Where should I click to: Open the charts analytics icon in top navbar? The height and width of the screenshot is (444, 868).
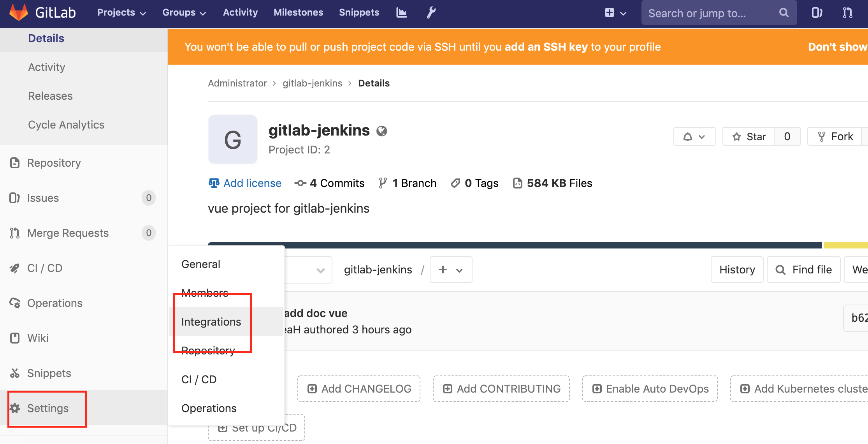[x=401, y=12]
